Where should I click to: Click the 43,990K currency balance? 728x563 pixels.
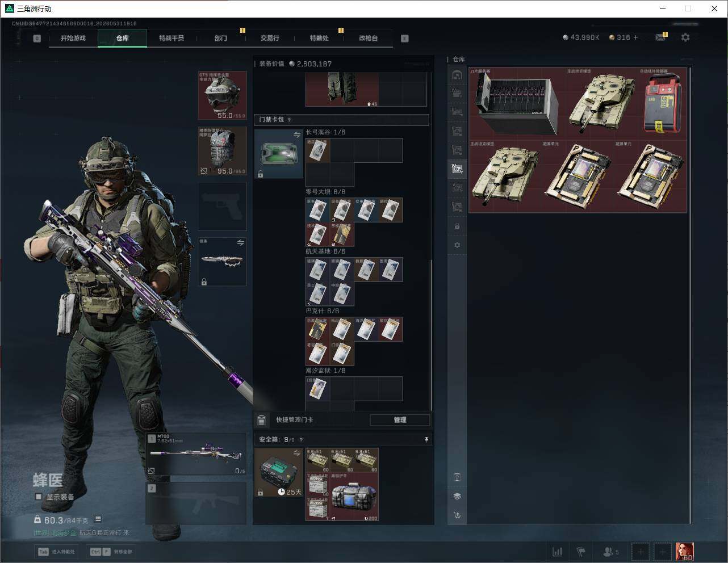pyautogui.click(x=581, y=37)
